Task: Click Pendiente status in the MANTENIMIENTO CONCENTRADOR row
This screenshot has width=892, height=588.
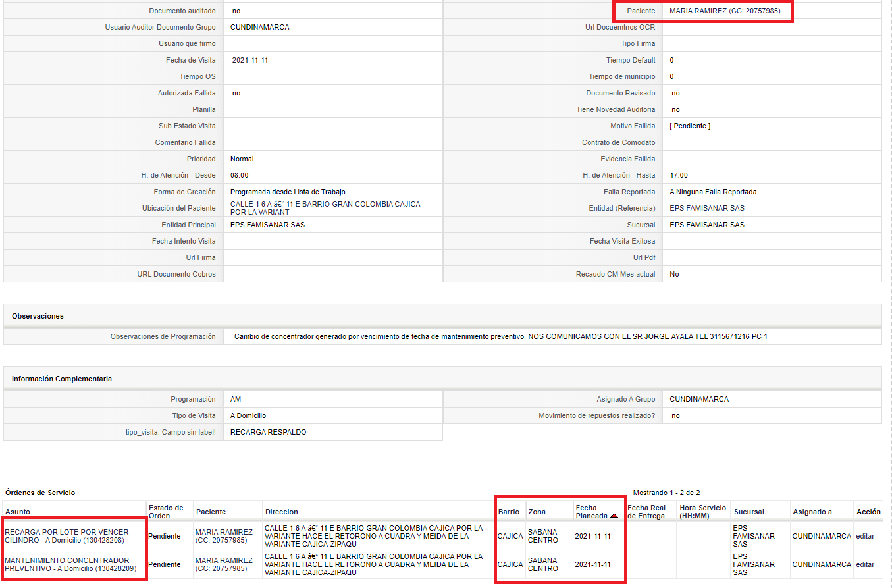Action: pyautogui.click(x=165, y=564)
